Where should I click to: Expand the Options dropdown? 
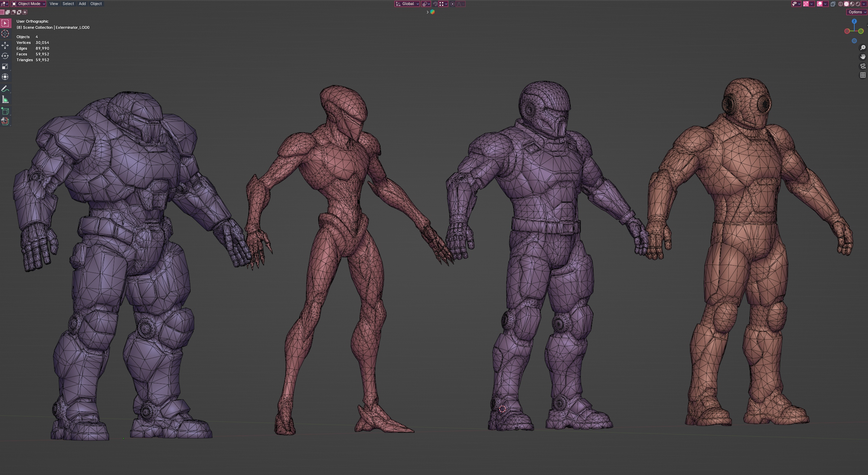point(856,12)
